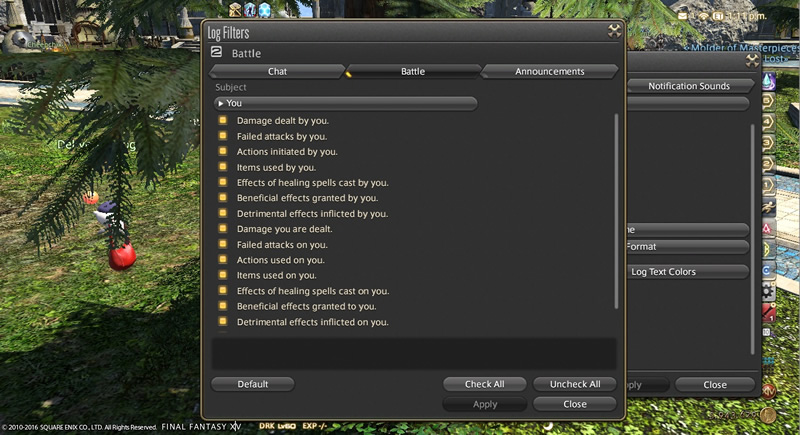Click the first gold status buff icon

(x=235, y=9)
